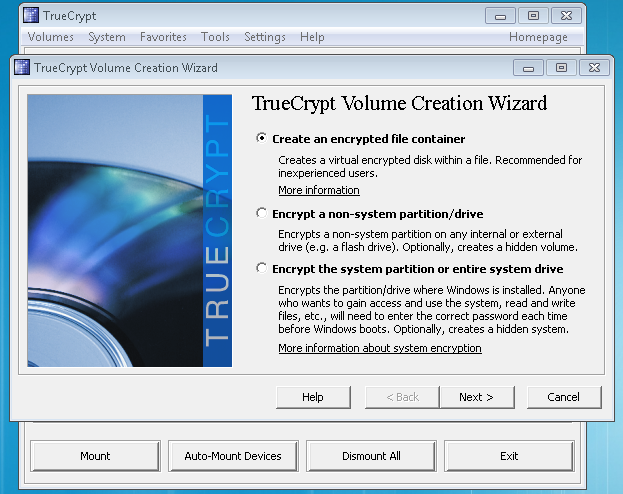The height and width of the screenshot is (494, 623).
Task: Click the Next > button
Action: click(477, 397)
